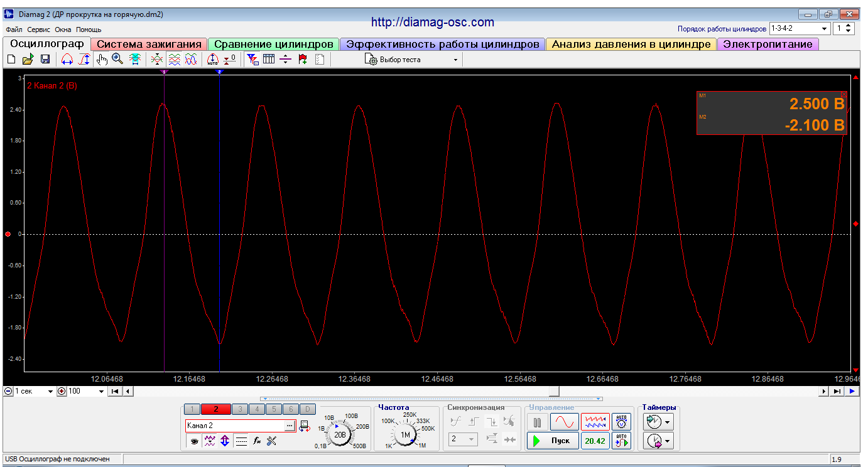
Task: Expand the second timer dropdown arrow
Action: (668, 442)
